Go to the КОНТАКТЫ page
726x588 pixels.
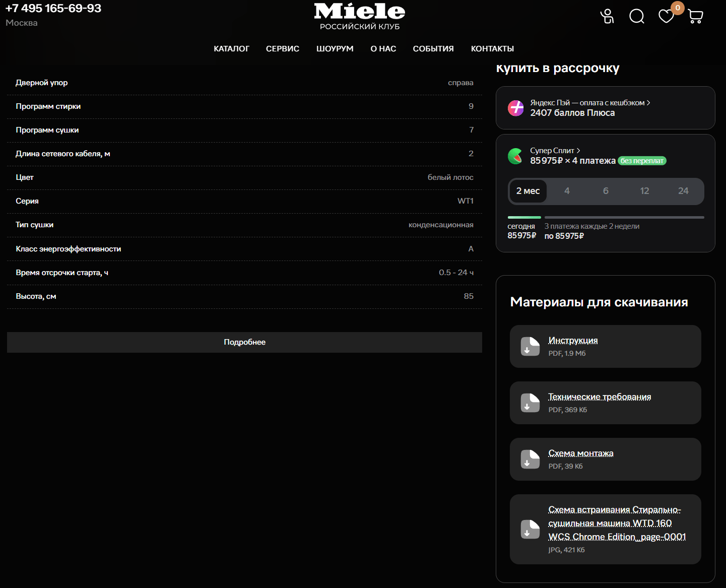coord(492,49)
